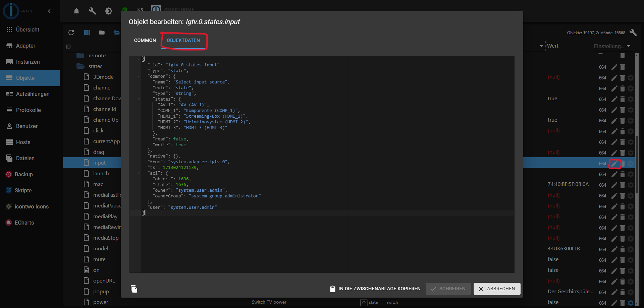Open the dropdown arrow left of Wert

click(541, 46)
